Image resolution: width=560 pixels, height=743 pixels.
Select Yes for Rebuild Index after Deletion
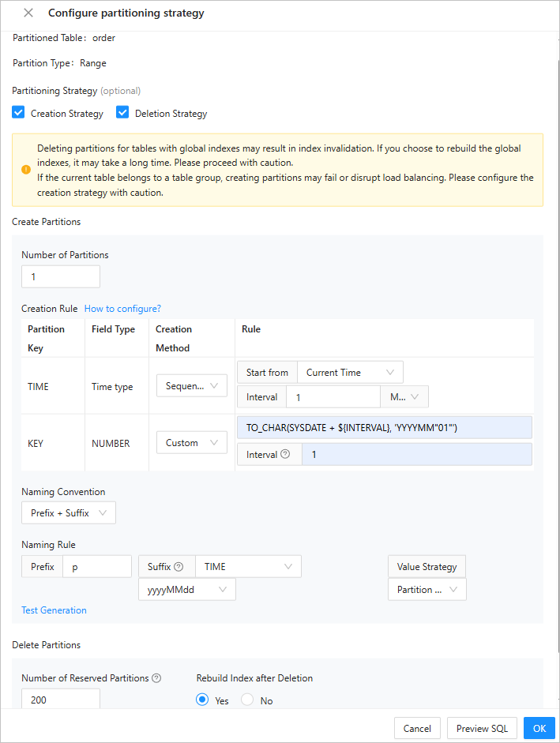click(x=202, y=700)
